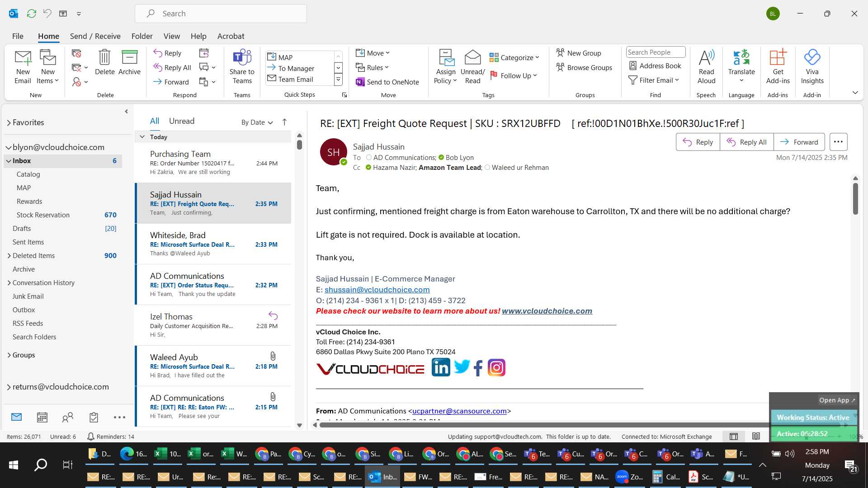Click shussain@vcloudchoice.com email link
This screenshot has width=868, height=488.
click(x=377, y=290)
